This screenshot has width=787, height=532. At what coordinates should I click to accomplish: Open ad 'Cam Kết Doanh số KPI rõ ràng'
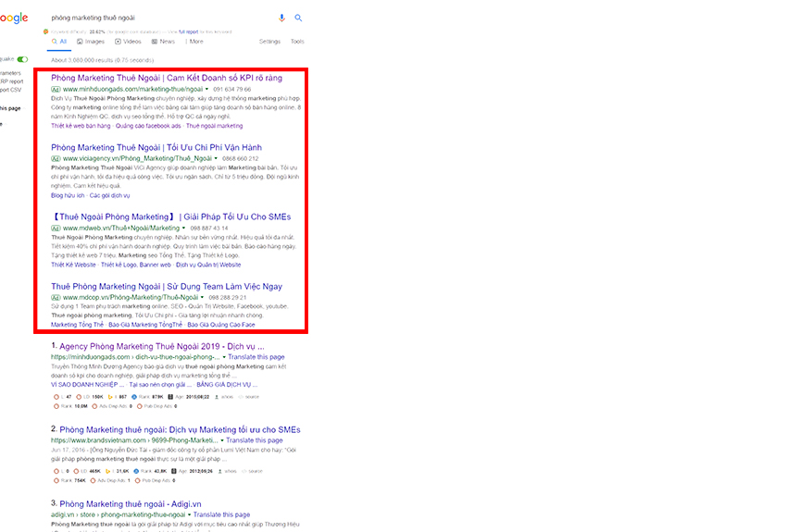point(167,78)
